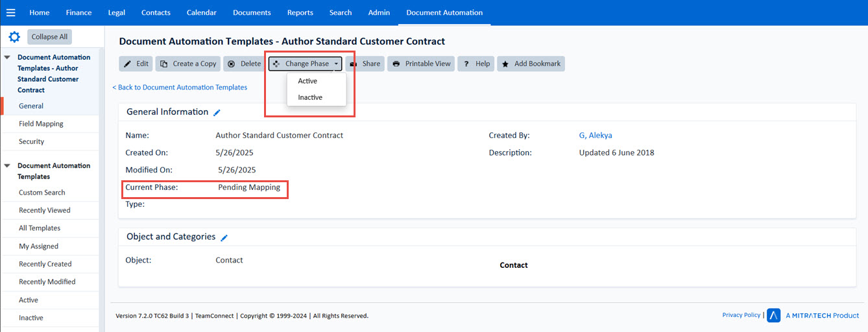Viewport: 868px width, 332px height.
Task: Open the hamburger menu icon
Action: click(10, 12)
